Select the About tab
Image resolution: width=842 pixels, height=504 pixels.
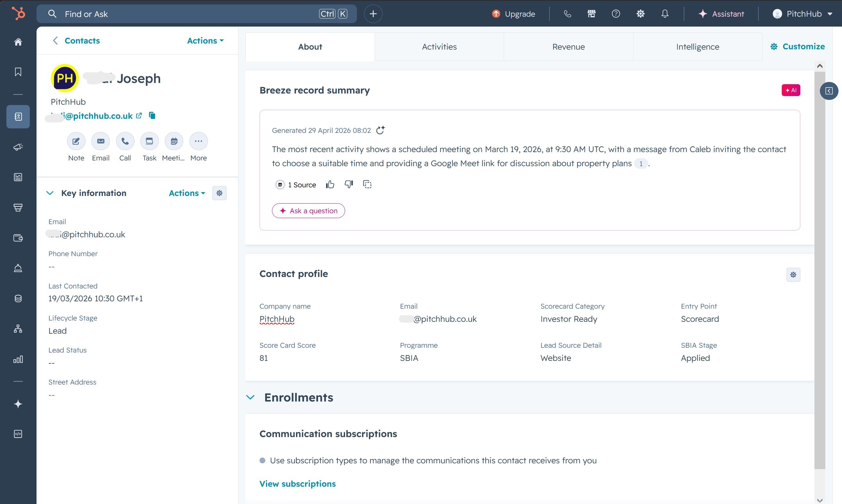pyautogui.click(x=310, y=46)
